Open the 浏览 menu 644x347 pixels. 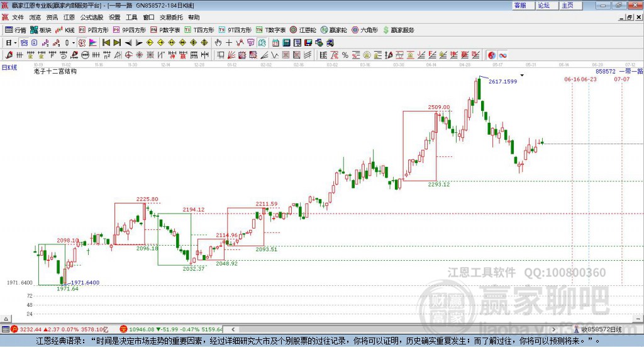(35, 17)
